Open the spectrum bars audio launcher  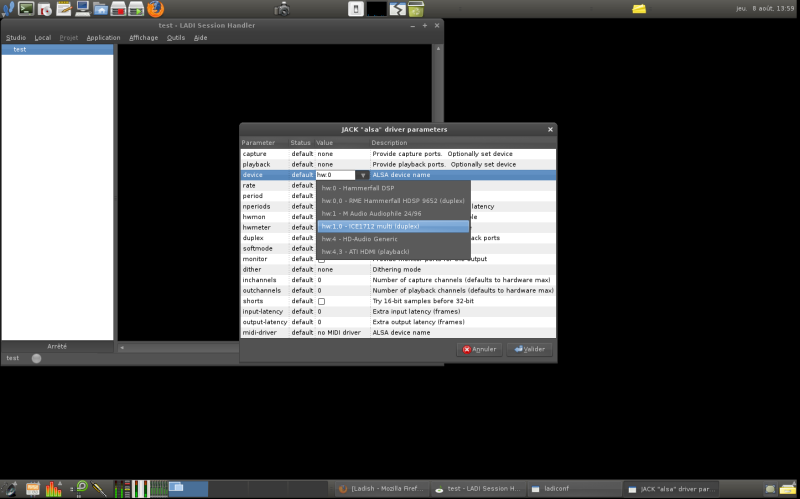[x=54, y=489]
